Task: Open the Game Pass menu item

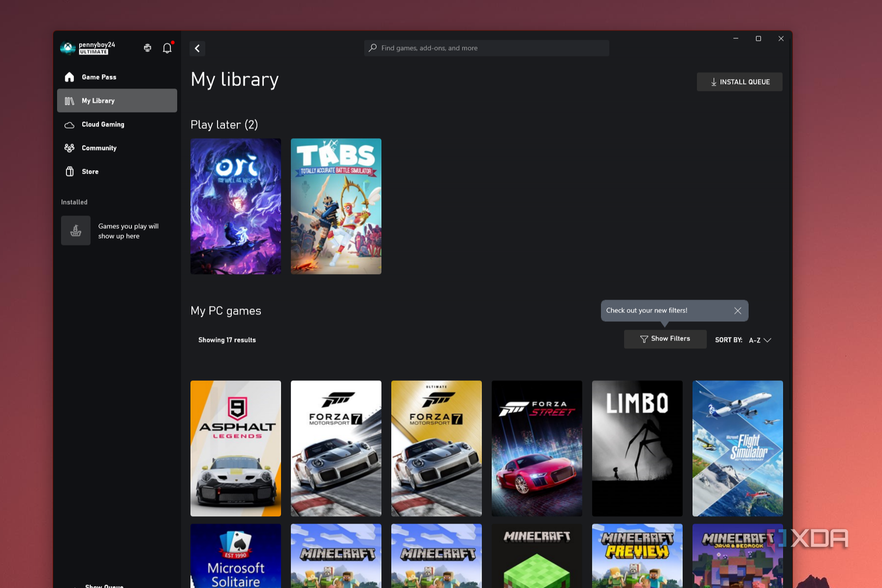Action: (117, 77)
